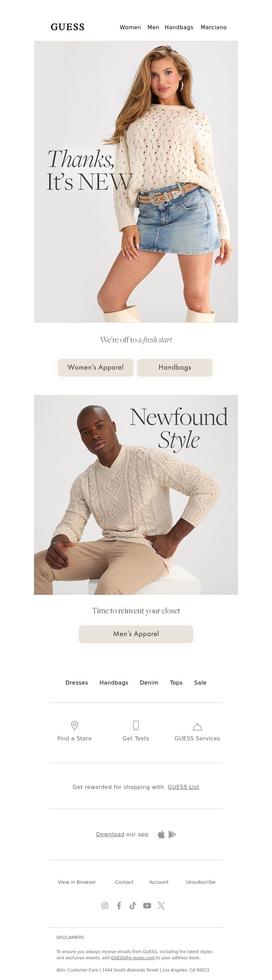This screenshot has width=272, height=980.
Task: Click the Download app link
Action: pos(110,834)
